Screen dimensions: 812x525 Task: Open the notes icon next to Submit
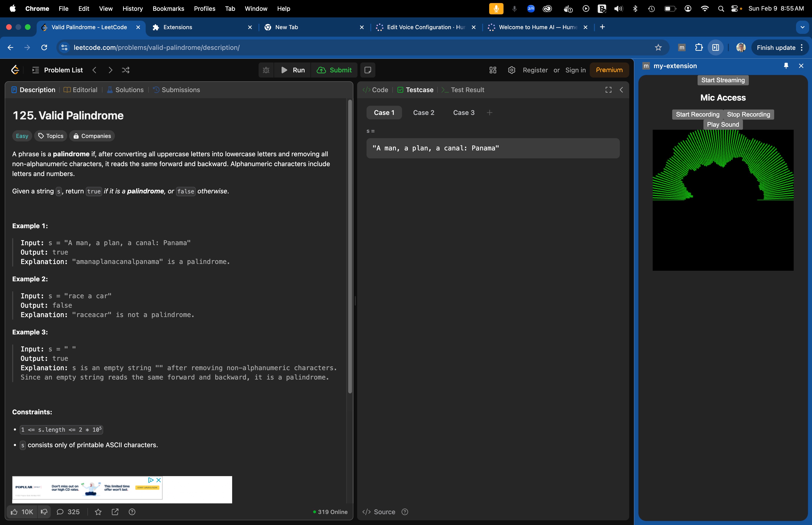368,70
